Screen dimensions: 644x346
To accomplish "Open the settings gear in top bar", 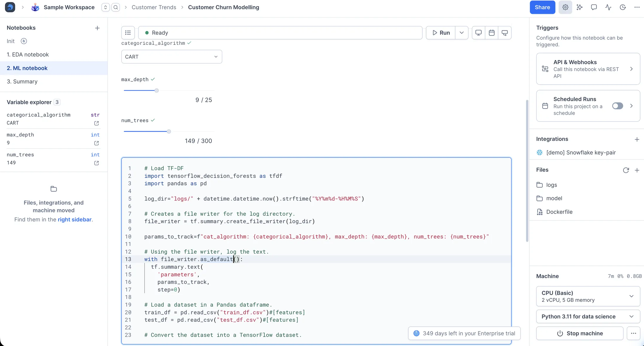I will 565,7.
